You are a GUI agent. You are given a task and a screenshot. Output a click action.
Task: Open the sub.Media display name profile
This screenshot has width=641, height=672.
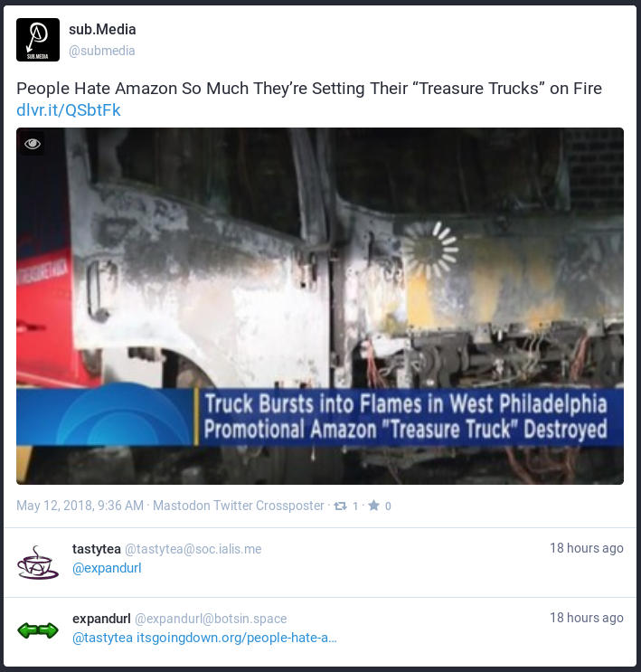click(102, 30)
